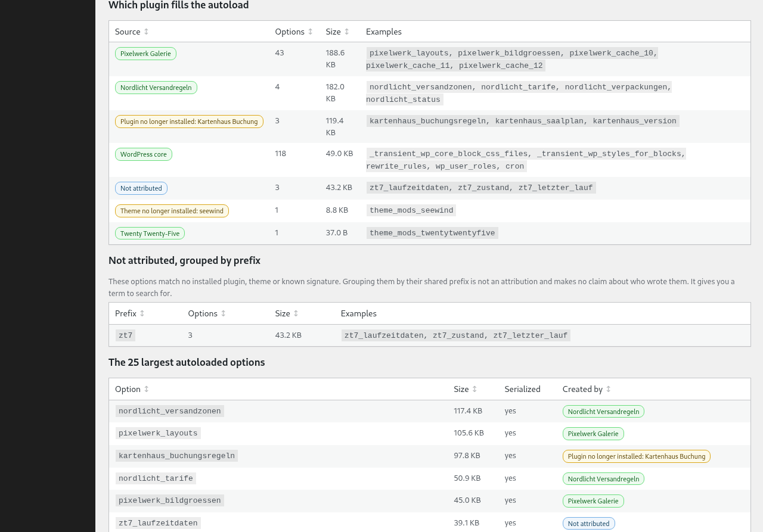Click the theme_mods_seewind example code
763x532 pixels.
(411, 210)
